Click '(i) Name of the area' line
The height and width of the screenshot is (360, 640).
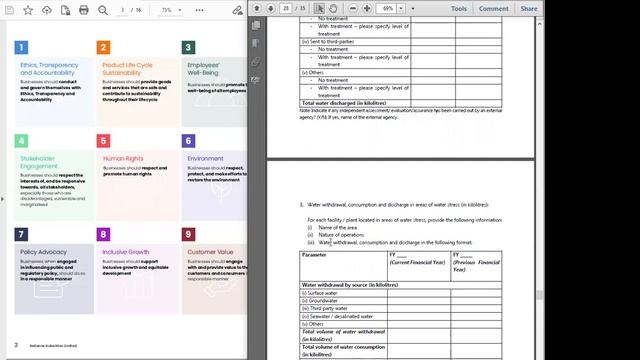(x=332, y=228)
